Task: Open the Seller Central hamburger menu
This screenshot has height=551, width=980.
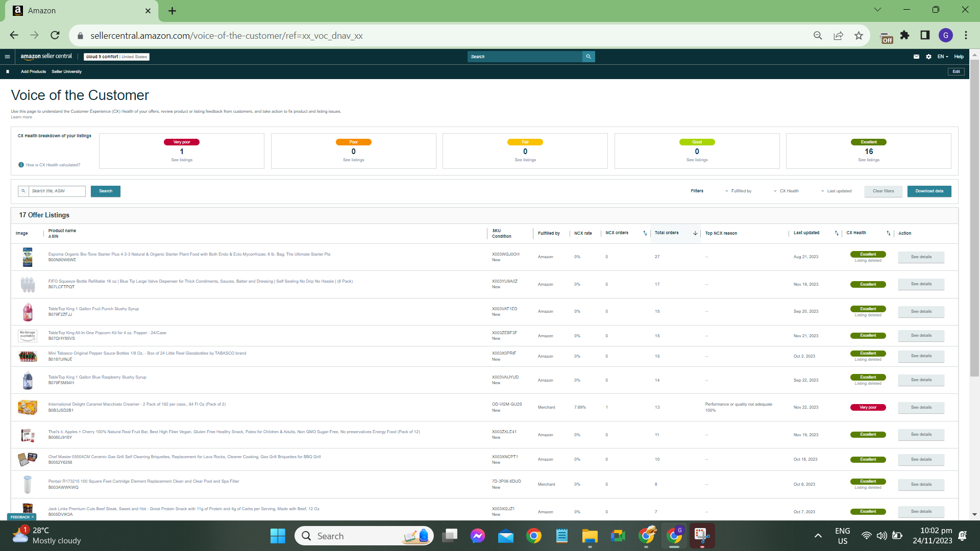Action: [7, 57]
